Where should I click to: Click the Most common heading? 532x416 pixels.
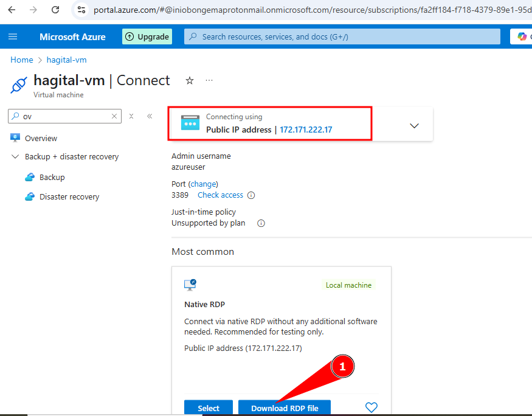[x=203, y=251]
